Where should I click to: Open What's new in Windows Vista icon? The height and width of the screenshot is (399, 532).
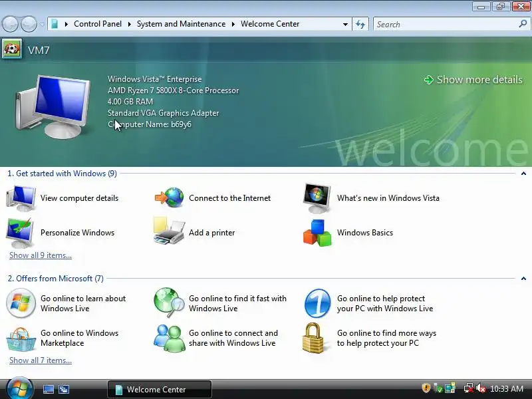(317, 198)
